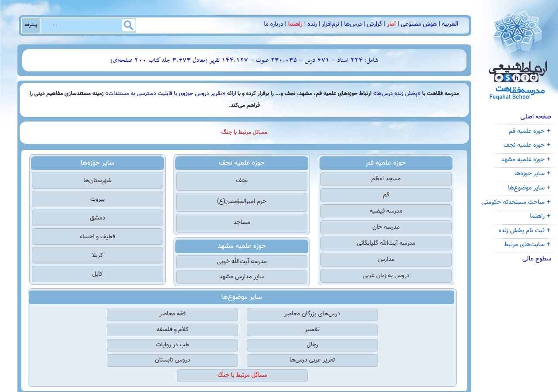This screenshot has width=558, height=392.
Task: Open سطوح عالی in the sidebar
Action: (537, 259)
